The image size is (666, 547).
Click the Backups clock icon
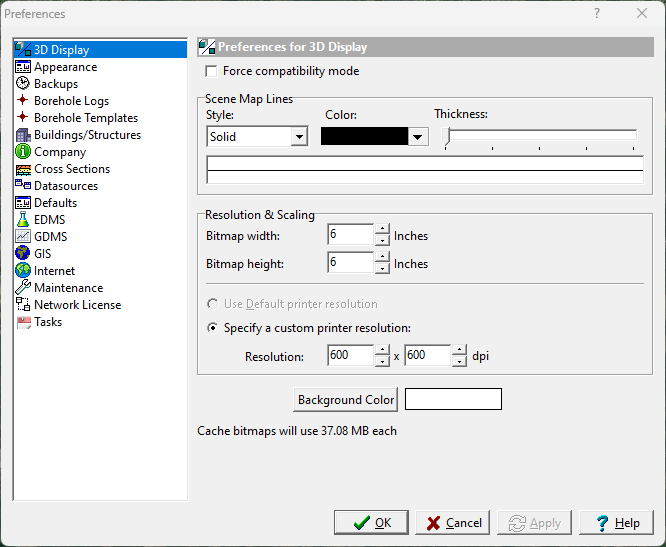[23, 84]
